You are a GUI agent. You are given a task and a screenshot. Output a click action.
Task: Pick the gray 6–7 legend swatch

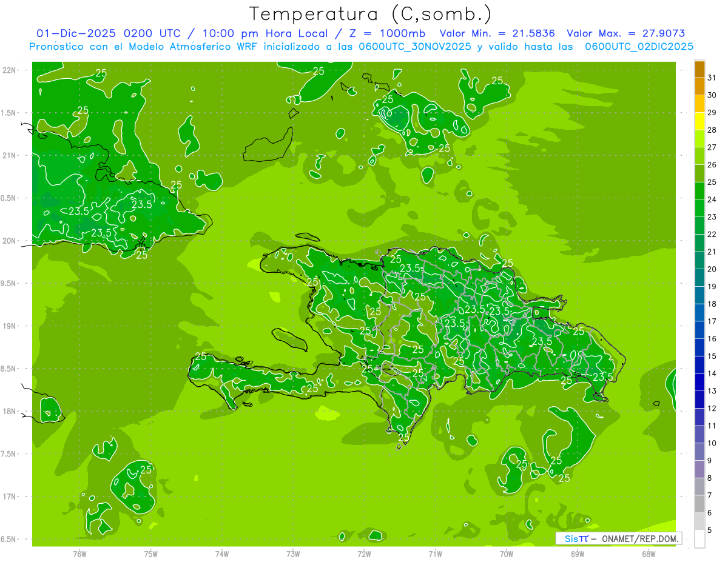click(x=699, y=504)
